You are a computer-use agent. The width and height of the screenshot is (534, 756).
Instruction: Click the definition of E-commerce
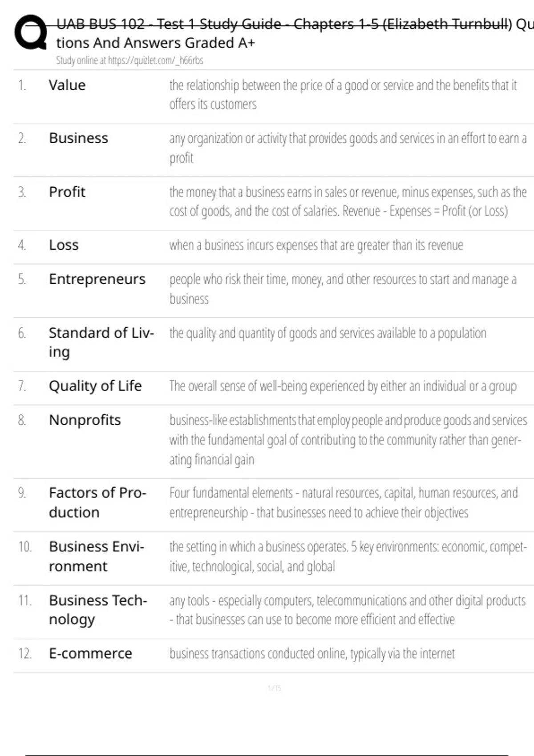click(x=312, y=654)
